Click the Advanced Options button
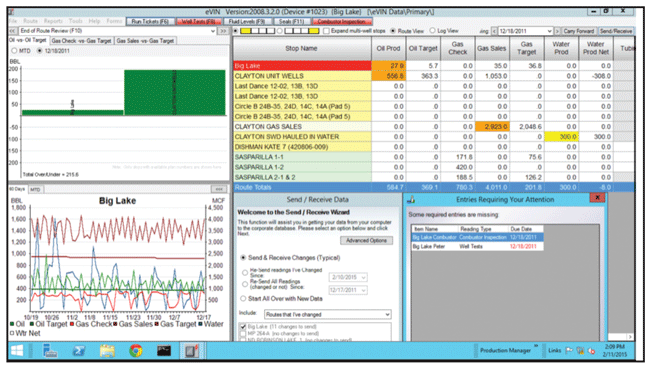Screen dimensions: 650x366 coord(366,240)
